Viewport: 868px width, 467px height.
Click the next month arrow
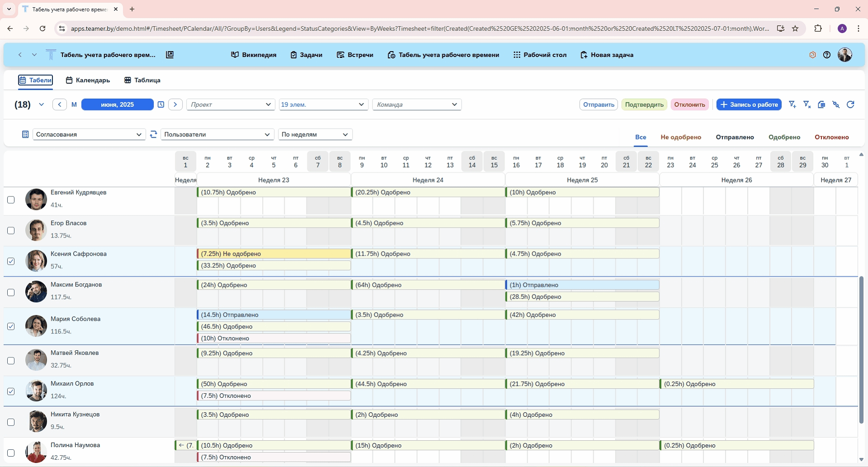click(x=175, y=105)
